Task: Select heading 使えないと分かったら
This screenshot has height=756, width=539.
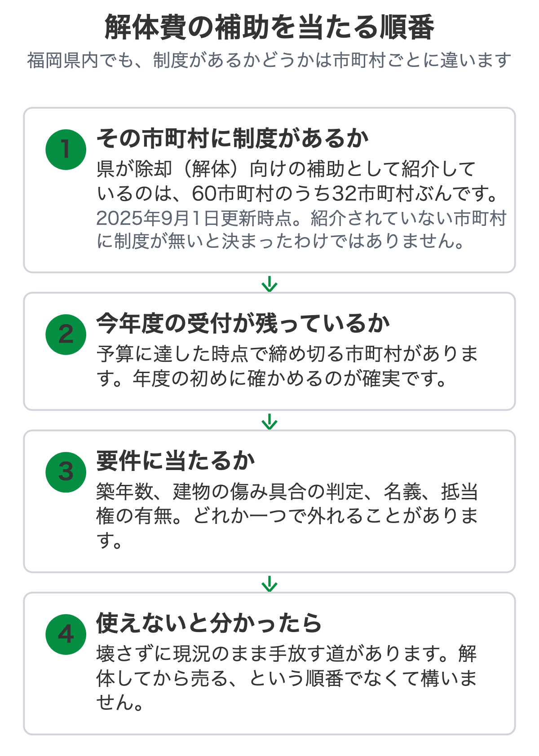Action: tap(209, 623)
